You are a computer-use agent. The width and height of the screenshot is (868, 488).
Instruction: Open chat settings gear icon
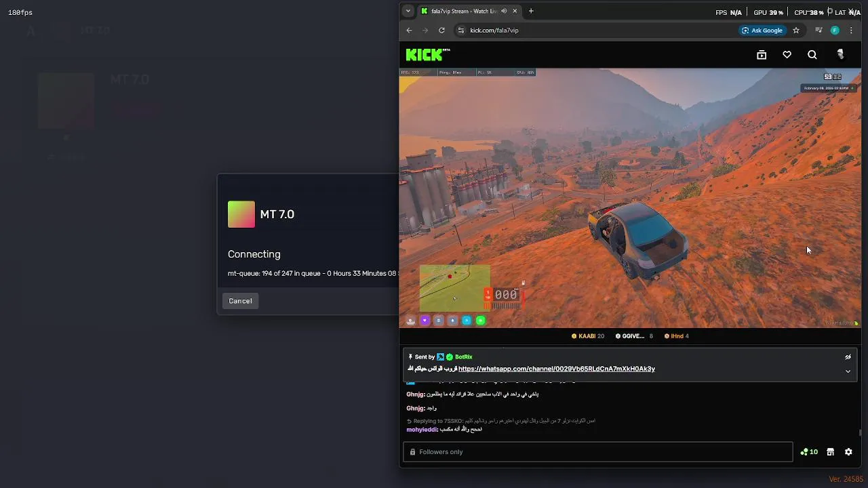coord(848,452)
